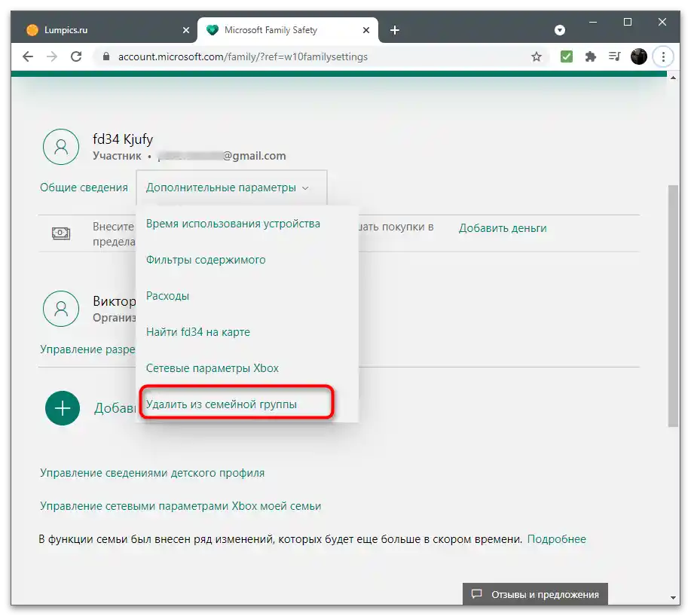The height and width of the screenshot is (616, 691).
Task: Open Управление сведениями детского профиля link
Action: pos(152,473)
